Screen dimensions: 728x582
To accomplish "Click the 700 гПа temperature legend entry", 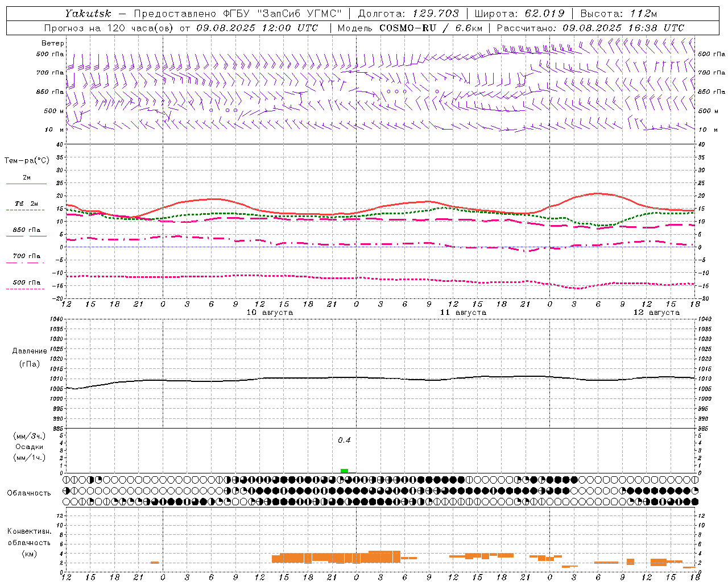I will 27,256.
